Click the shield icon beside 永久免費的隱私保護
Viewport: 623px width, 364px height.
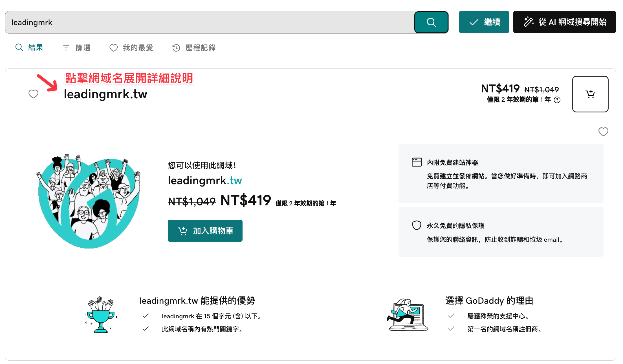pos(417,225)
